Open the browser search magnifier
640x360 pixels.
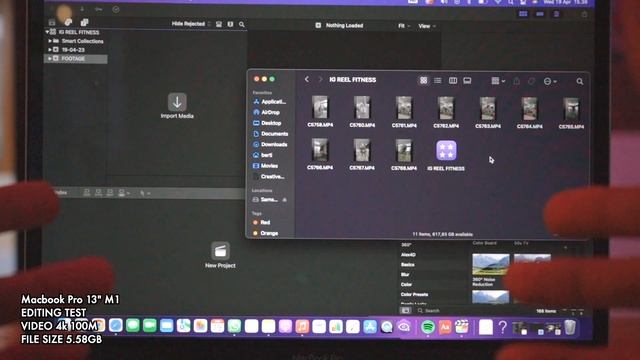[x=242, y=25]
